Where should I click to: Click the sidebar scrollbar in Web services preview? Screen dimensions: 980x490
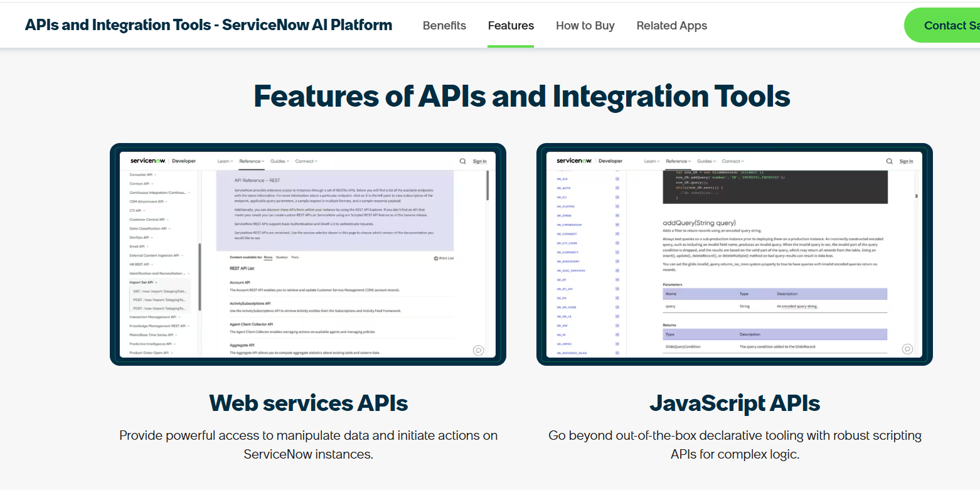(200, 277)
